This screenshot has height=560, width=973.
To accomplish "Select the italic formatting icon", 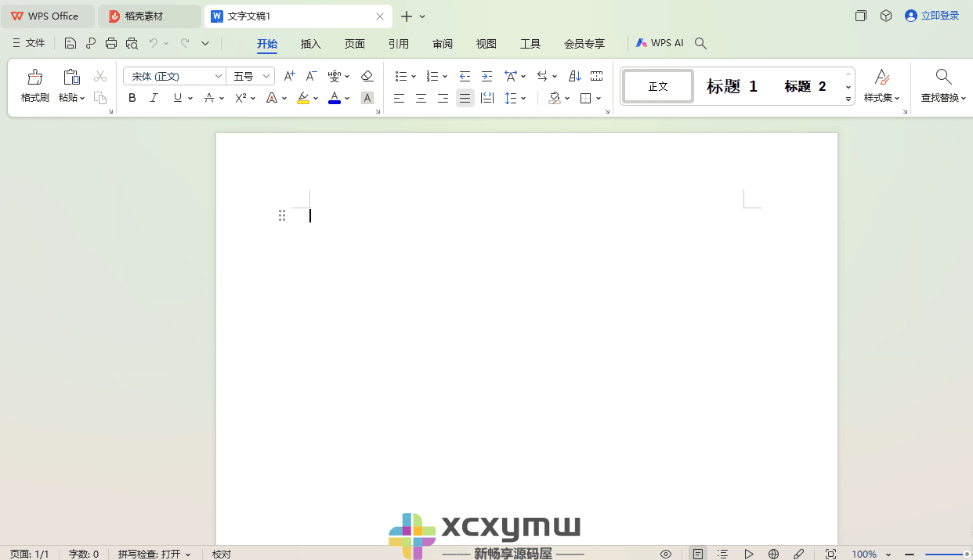I will point(154,98).
